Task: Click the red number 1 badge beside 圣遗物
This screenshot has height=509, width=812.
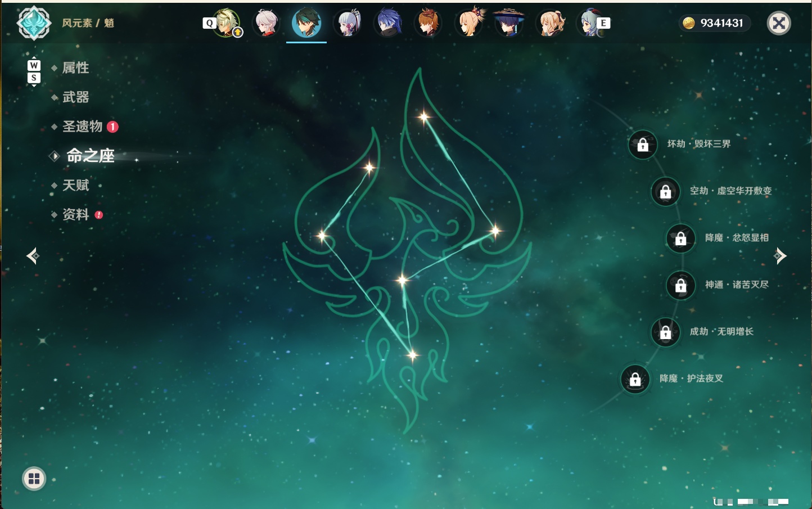Action: click(x=112, y=127)
